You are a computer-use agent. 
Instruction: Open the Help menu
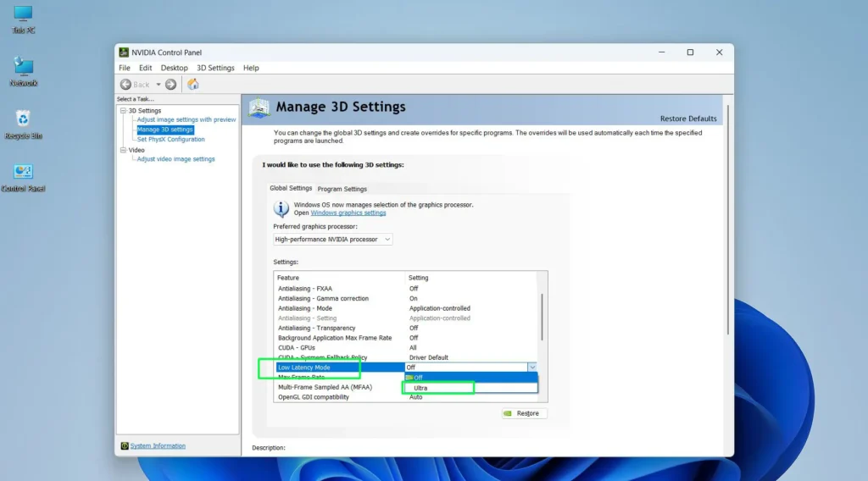251,68
